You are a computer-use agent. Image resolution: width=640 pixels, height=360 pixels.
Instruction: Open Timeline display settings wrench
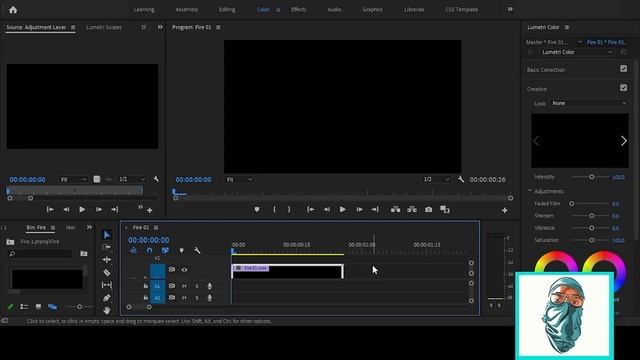pyautogui.click(x=197, y=251)
